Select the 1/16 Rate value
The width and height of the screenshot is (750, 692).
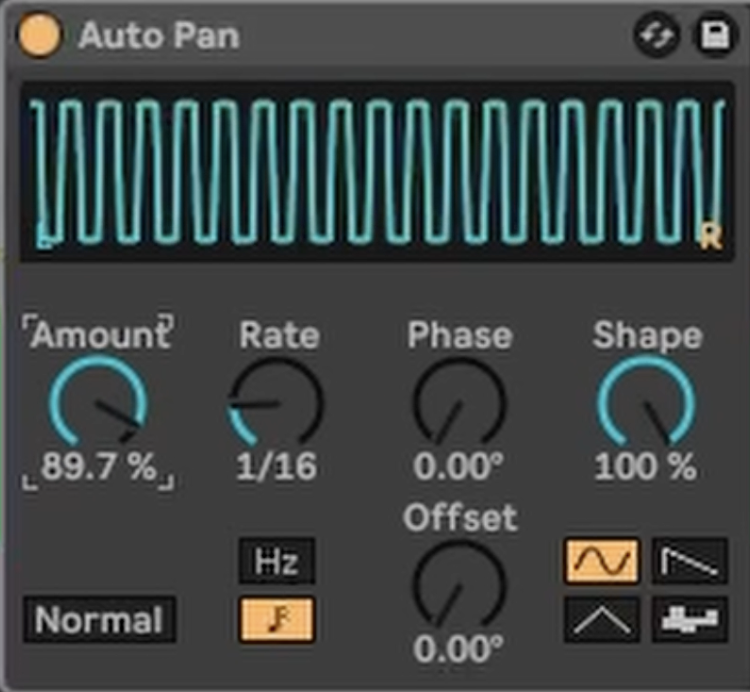pyautogui.click(x=277, y=468)
